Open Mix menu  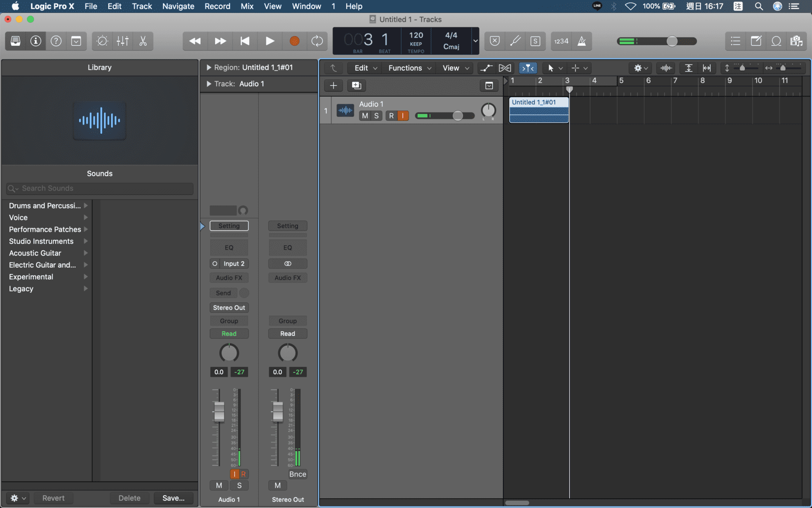247,6
